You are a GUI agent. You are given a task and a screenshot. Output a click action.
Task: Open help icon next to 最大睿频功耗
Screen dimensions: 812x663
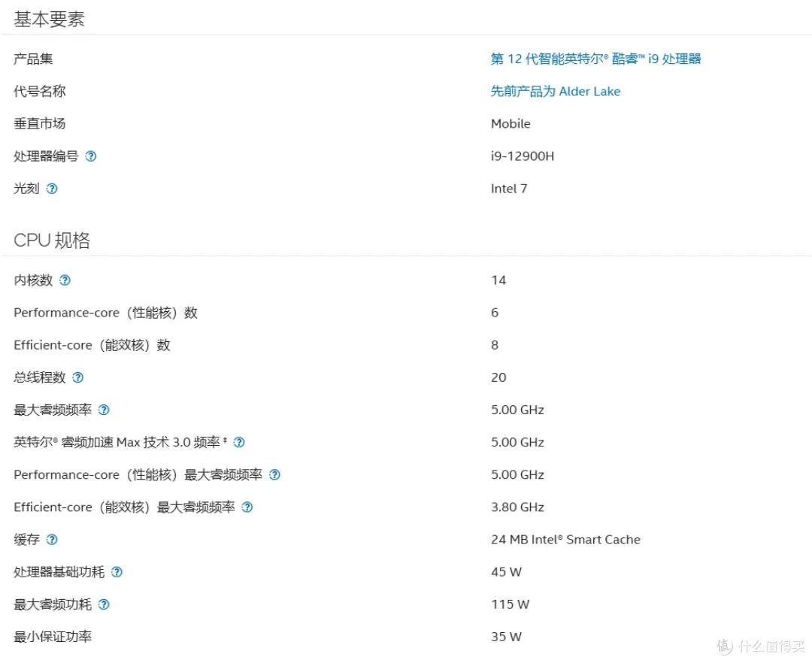[104, 604]
